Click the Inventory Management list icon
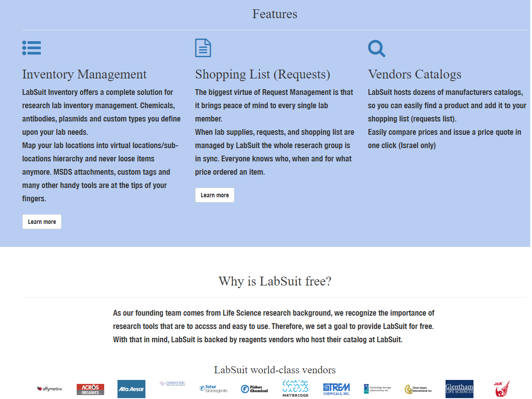The height and width of the screenshot is (399, 532). pyautogui.click(x=31, y=48)
